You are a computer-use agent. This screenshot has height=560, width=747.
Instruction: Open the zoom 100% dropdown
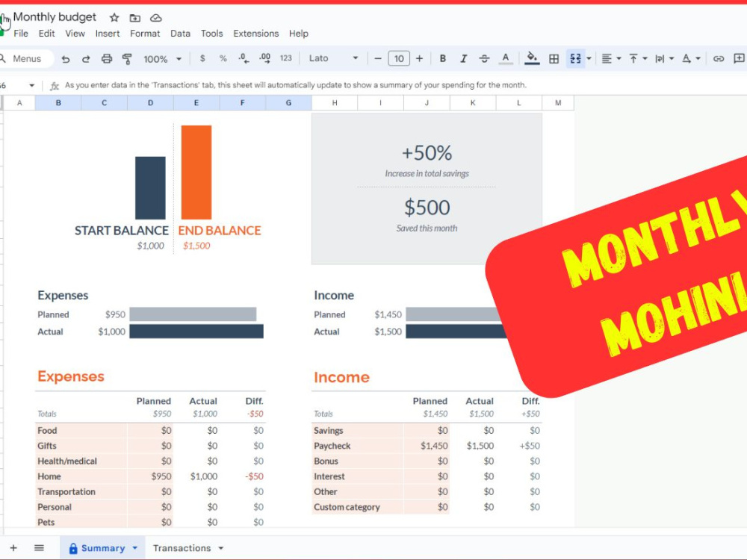point(162,59)
